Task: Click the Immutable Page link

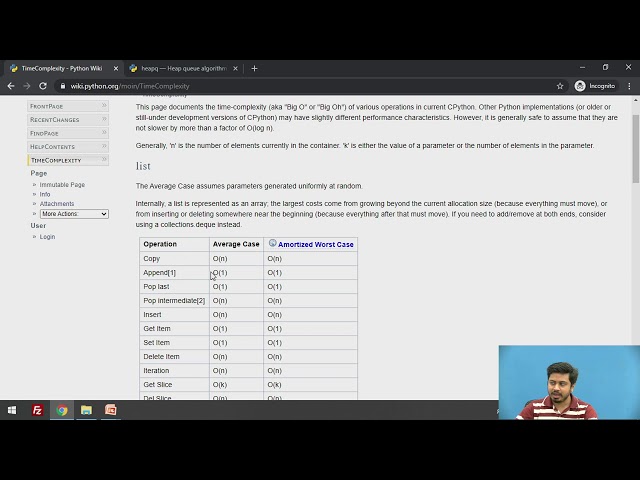Action: (62, 185)
